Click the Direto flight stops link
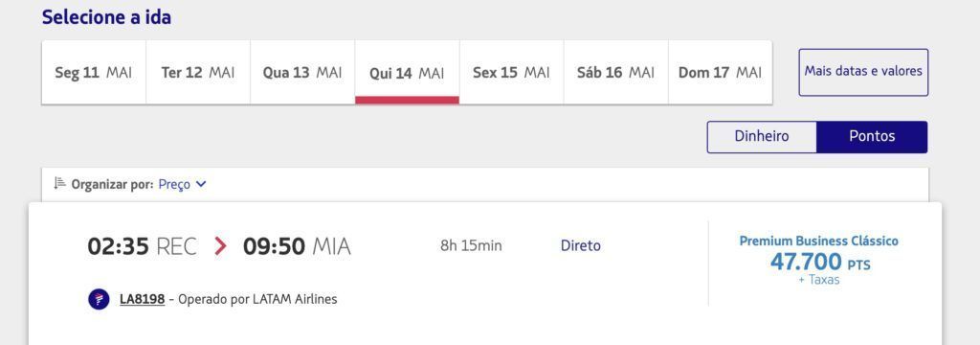Screen dimensions: 980x345 (x=581, y=246)
